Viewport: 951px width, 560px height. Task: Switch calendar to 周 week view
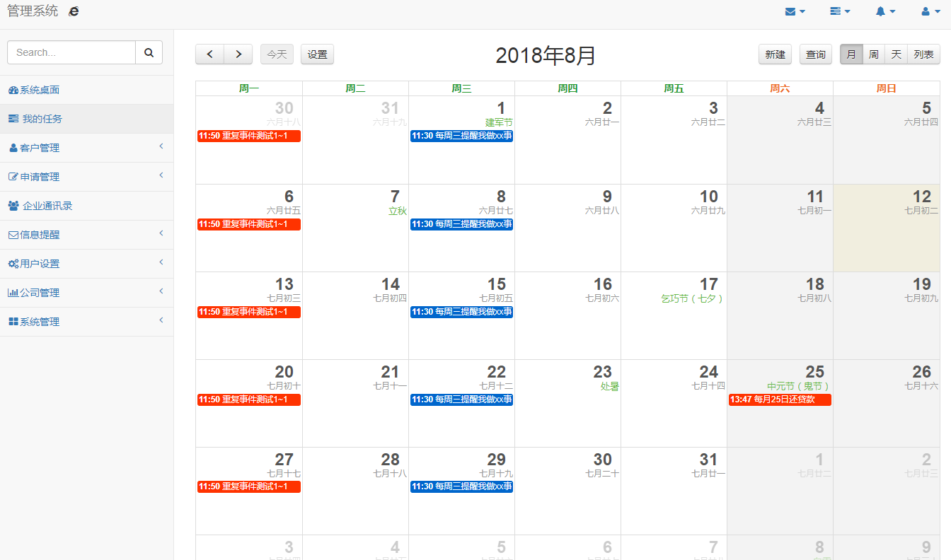[x=874, y=54]
